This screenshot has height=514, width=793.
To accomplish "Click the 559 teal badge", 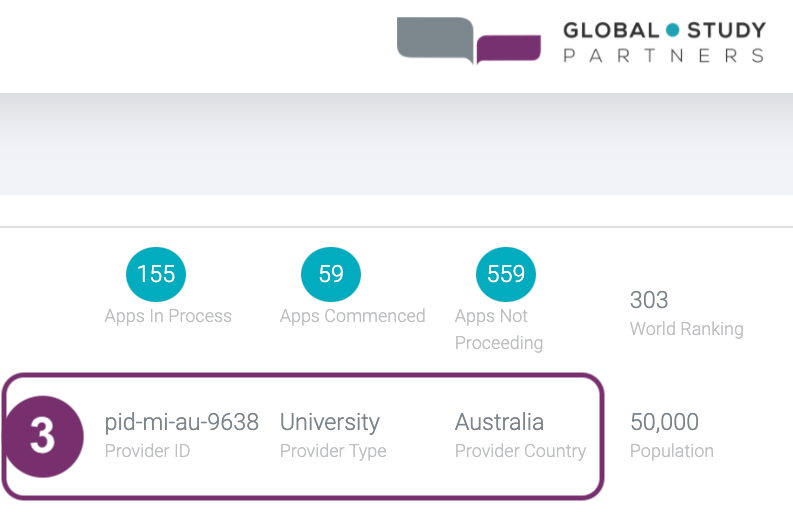I will pyautogui.click(x=506, y=274).
